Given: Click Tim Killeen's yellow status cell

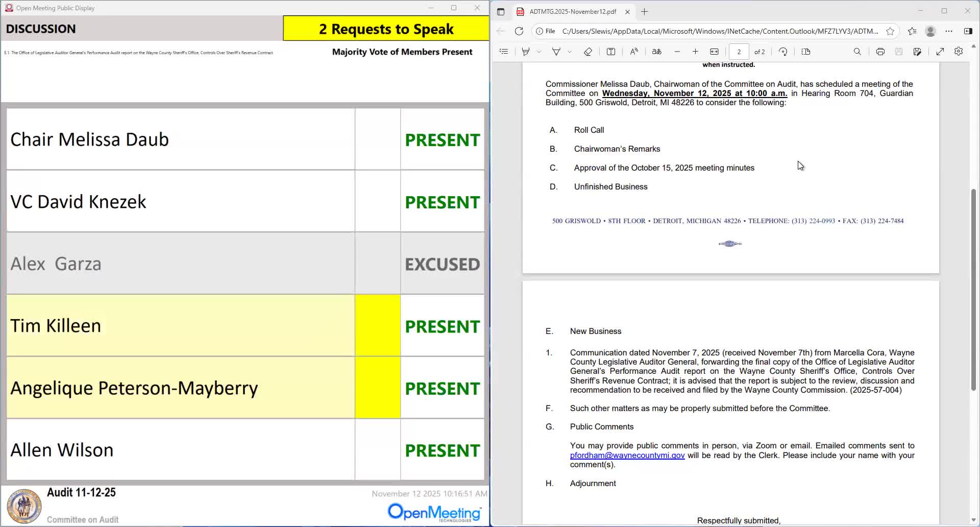Looking at the screenshot, I should [378, 325].
